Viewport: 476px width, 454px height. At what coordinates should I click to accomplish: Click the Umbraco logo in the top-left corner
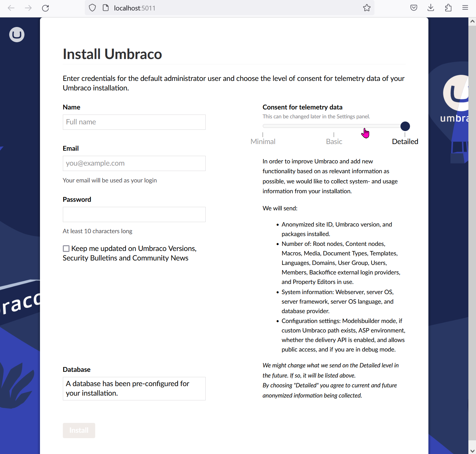pos(17,35)
